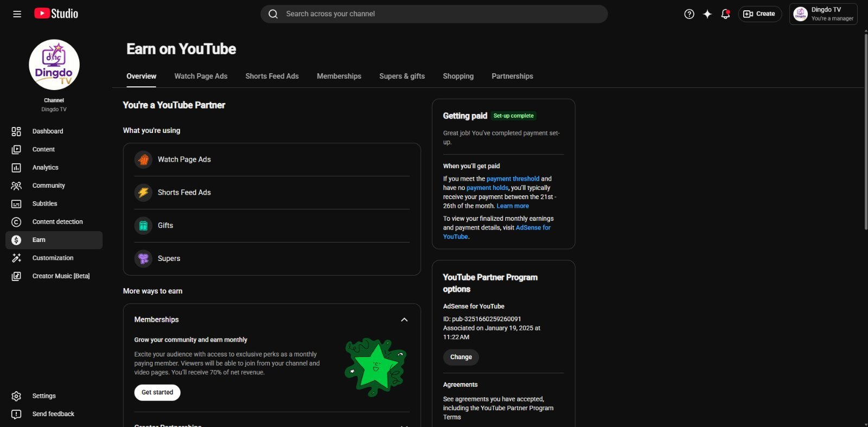Click the Set-up complete badge
868x427 pixels.
[x=513, y=116]
